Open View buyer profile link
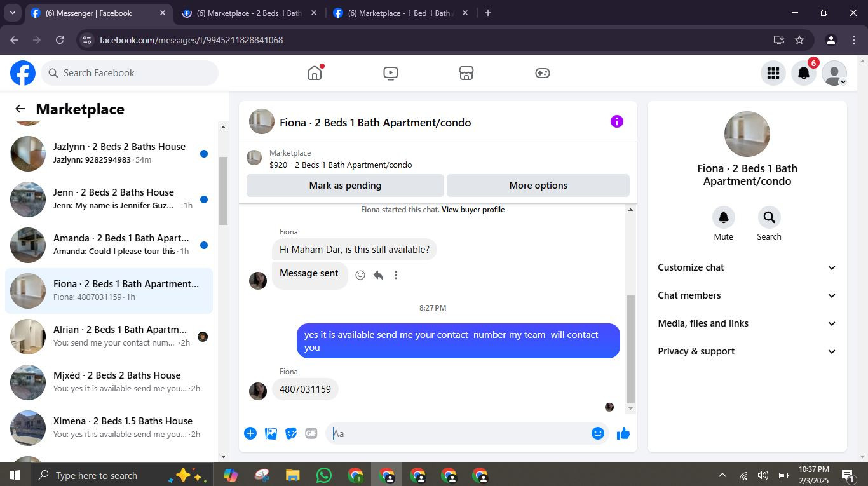 click(x=473, y=210)
